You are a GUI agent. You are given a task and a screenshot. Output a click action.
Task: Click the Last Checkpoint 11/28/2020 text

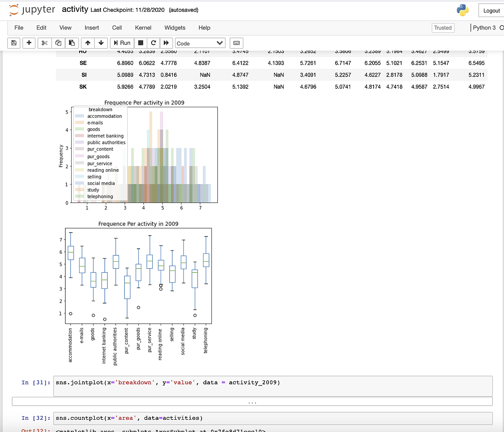tap(128, 10)
